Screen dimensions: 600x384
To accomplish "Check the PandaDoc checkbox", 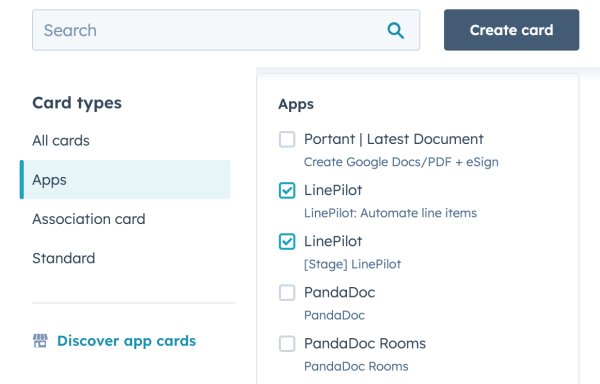I will (287, 293).
